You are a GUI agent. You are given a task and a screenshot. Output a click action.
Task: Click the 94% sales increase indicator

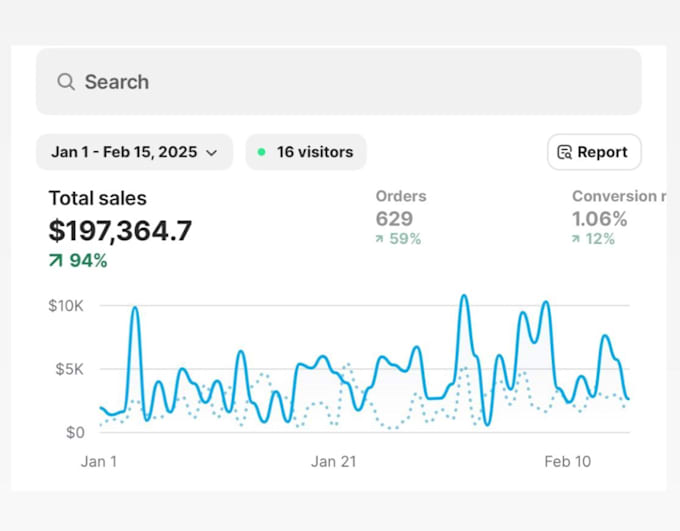pos(78,261)
